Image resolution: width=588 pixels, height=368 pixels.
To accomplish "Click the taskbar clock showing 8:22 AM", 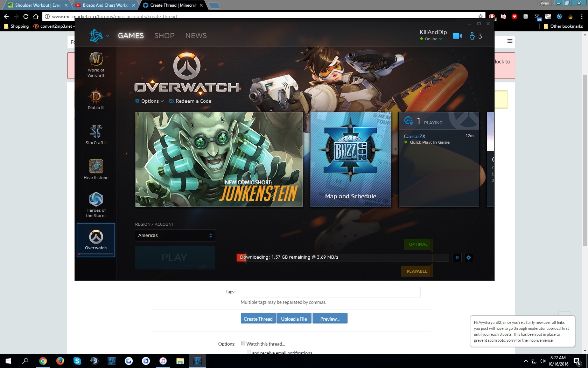I will (x=558, y=361).
